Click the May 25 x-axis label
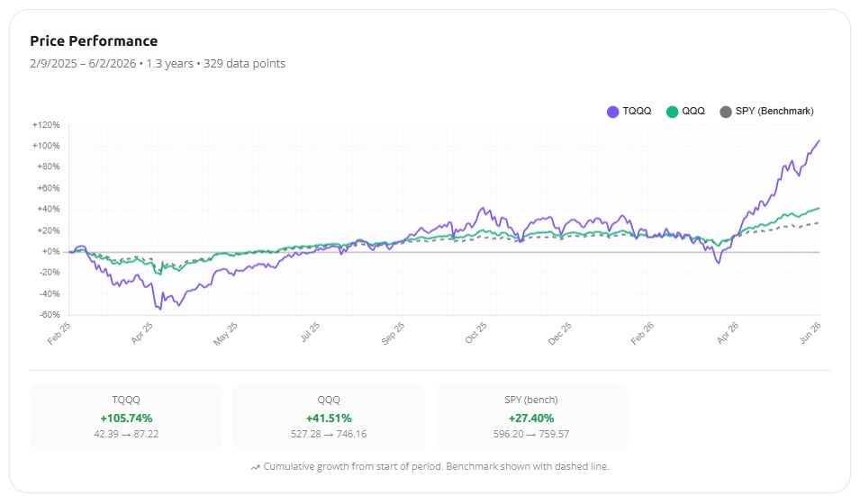860x504 pixels. 225,334
